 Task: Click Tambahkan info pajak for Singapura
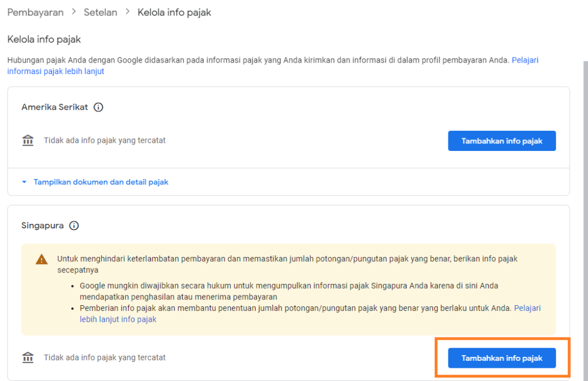(502, 358)
